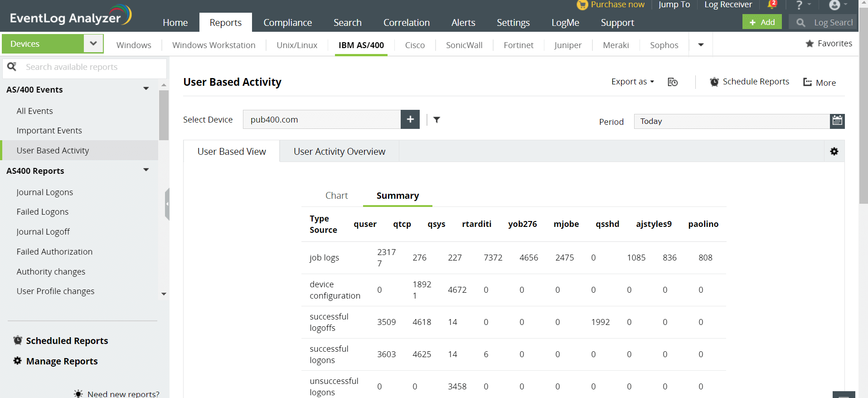Open the Period field set to Today
Viewport: 868px width, 398px height.
[732, 121]
